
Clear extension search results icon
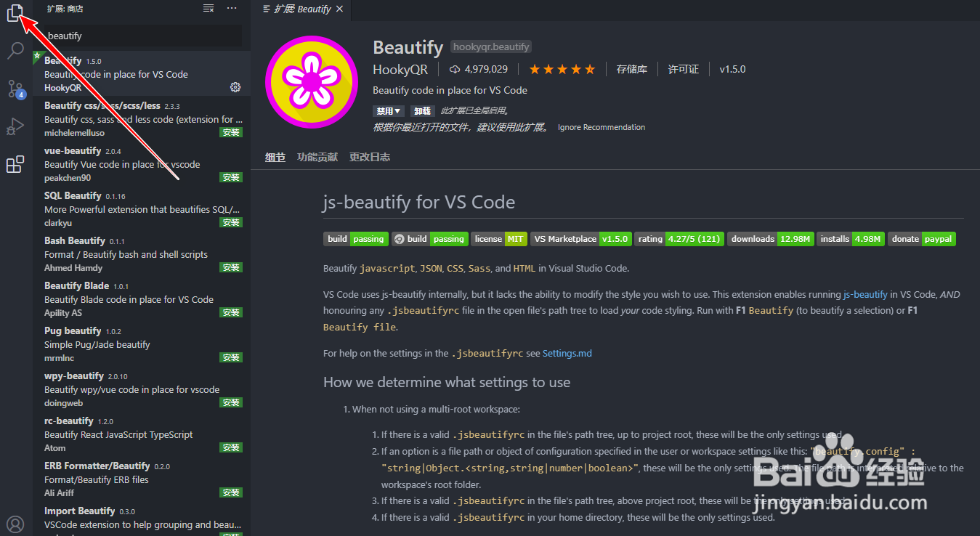click(208, 9)
